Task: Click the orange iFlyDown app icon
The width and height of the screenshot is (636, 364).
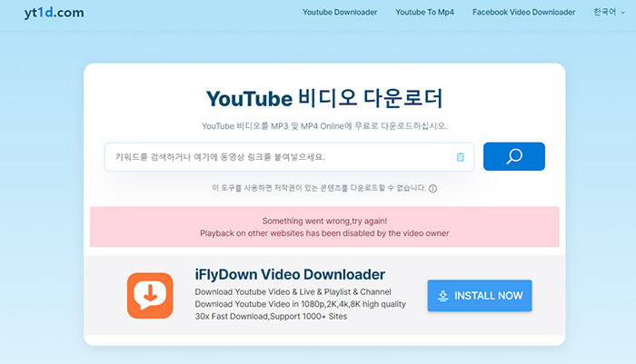Action: 150,296
